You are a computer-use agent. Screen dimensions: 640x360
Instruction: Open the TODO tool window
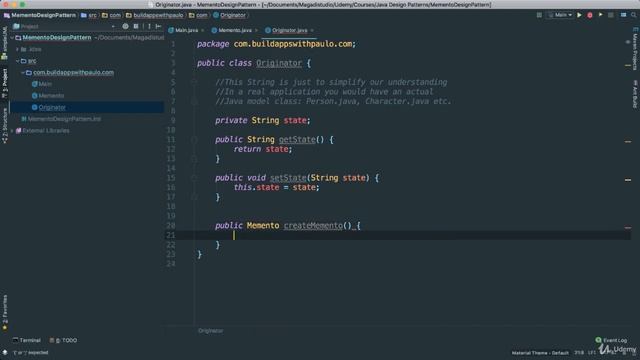(63, 340)
